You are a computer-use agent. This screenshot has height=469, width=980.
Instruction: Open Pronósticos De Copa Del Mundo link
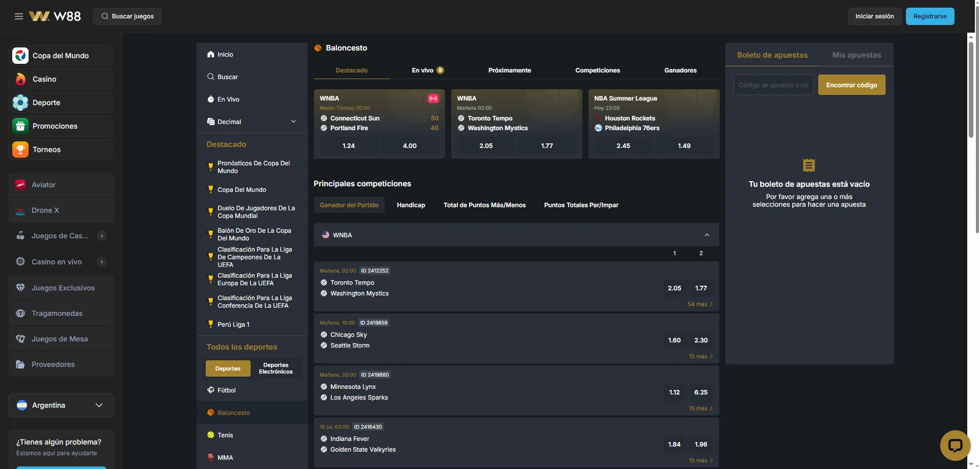252,167
